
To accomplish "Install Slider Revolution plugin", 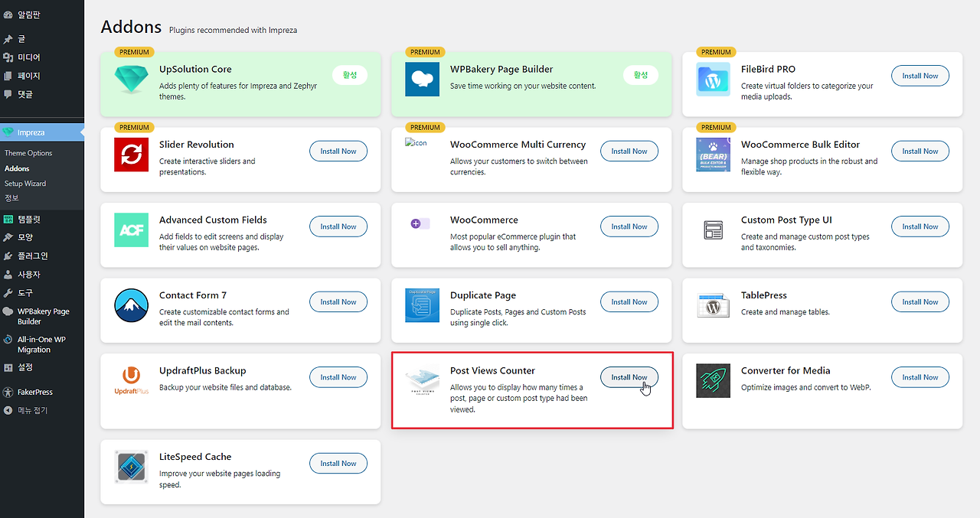I will click(x=338, y=151).
